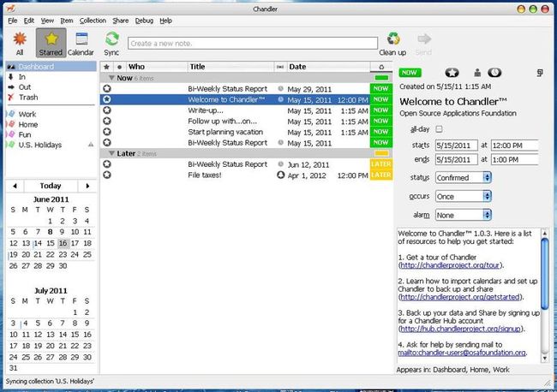Click the clock event stamp in detail pane
Image resolution: width=557 pixels, height=392 pixels.
point(494,73)
